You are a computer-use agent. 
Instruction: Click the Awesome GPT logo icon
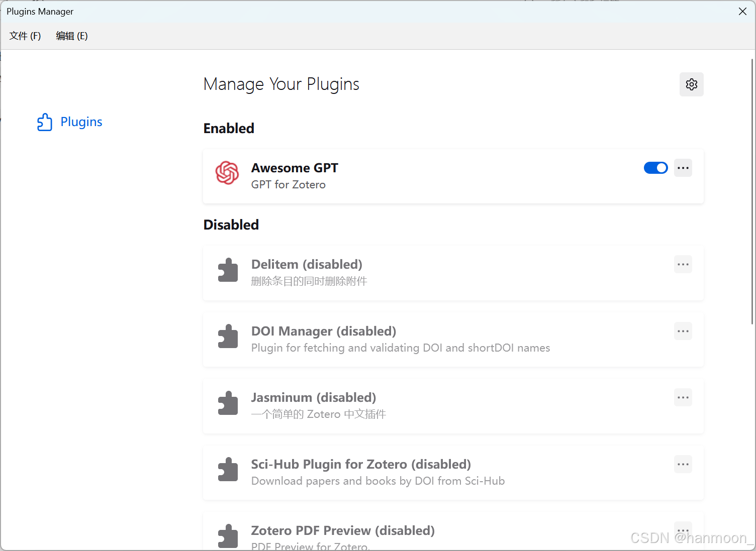(x=227, y=173)
